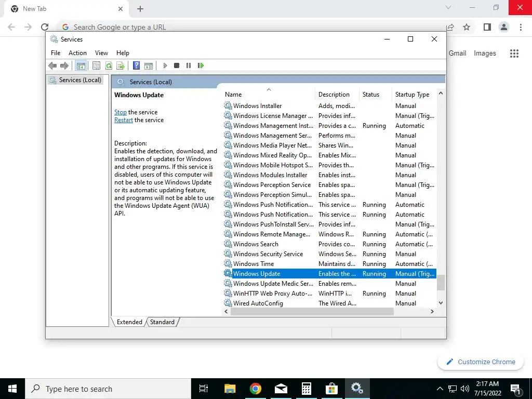Viewport: 532px width, 399px height.
Task: Open the Help icon in Services toolbar
Action: (x=137, y=65)
